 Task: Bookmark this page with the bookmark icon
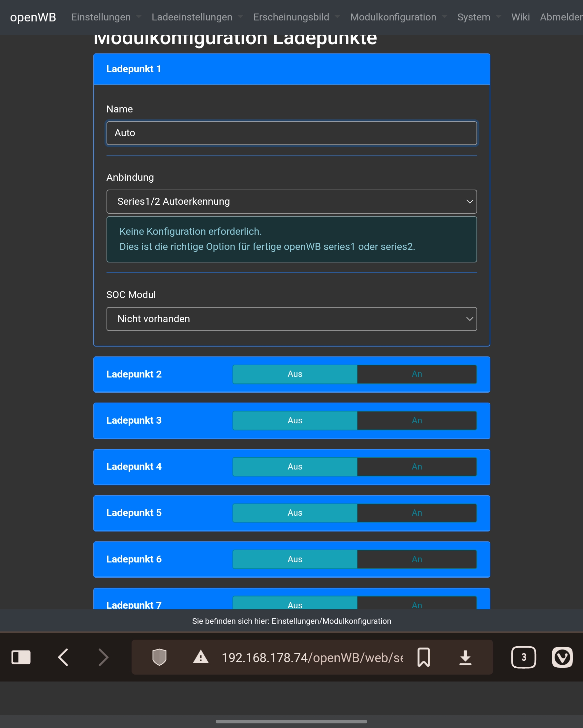(424, 657)
